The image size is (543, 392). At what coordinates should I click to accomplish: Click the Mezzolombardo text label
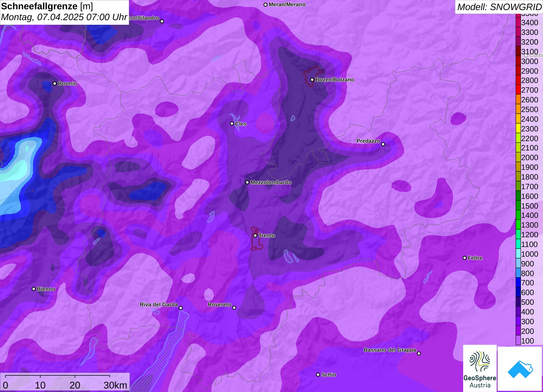coord(271,182)
